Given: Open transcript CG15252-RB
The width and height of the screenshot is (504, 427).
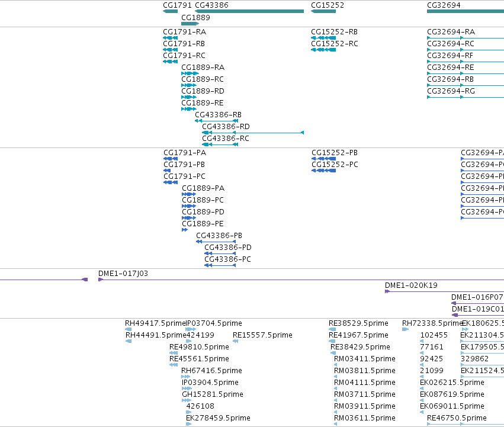Looking at the screenshot, I should click(x=334, y=32).
